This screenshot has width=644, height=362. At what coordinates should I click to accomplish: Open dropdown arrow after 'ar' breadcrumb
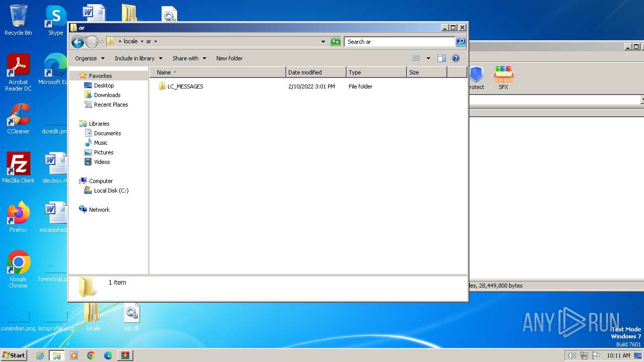coord(155,42)
